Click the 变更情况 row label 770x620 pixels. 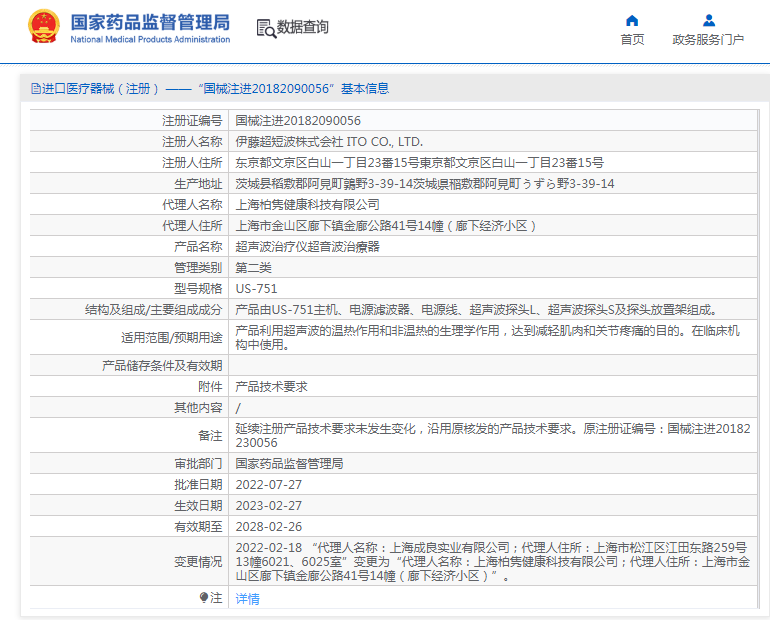198,562
